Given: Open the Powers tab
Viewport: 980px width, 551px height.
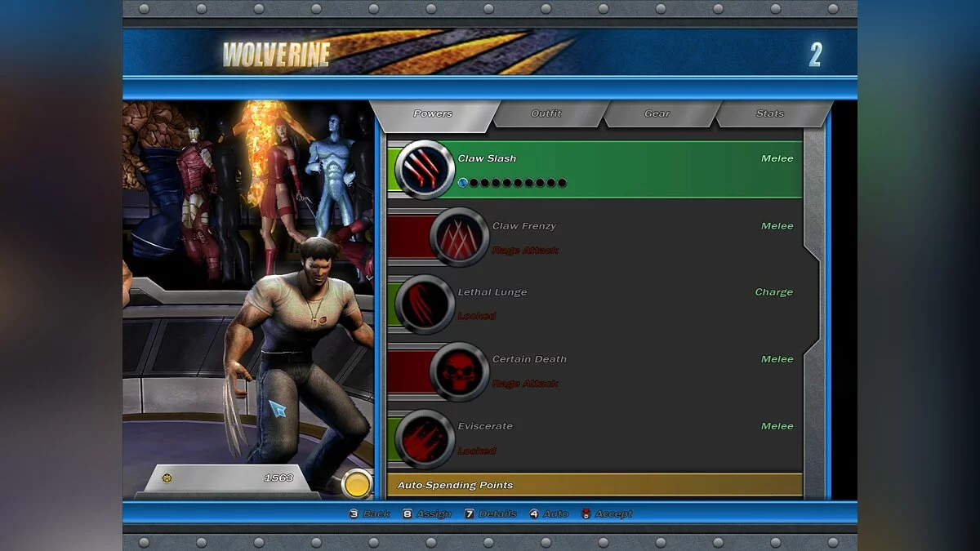Looking at the screenshot, I should (433, 114).
